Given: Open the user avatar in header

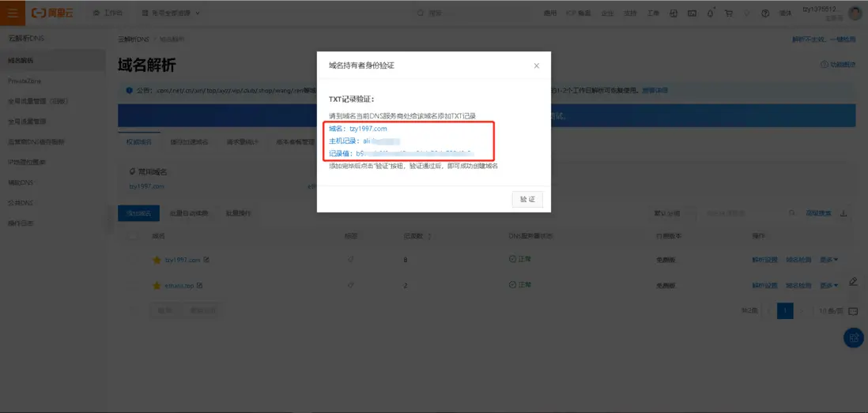Looking at the screenshot, I should (856, 13).
